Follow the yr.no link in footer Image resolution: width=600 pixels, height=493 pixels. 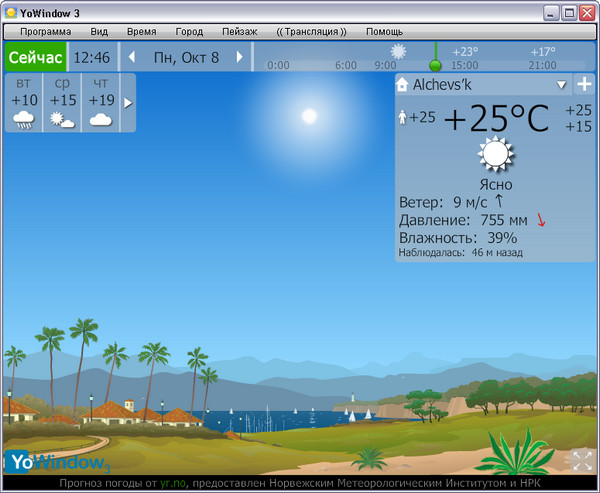[173, 483]
